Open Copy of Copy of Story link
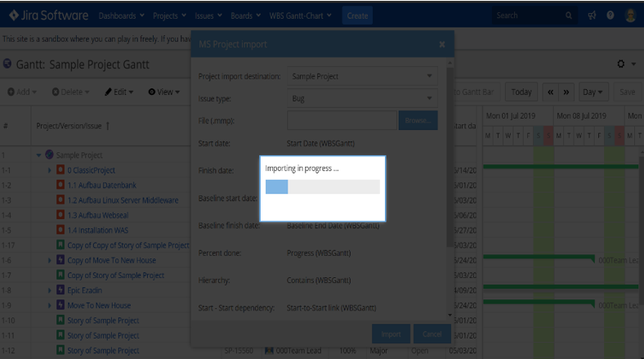 point(128,245)
